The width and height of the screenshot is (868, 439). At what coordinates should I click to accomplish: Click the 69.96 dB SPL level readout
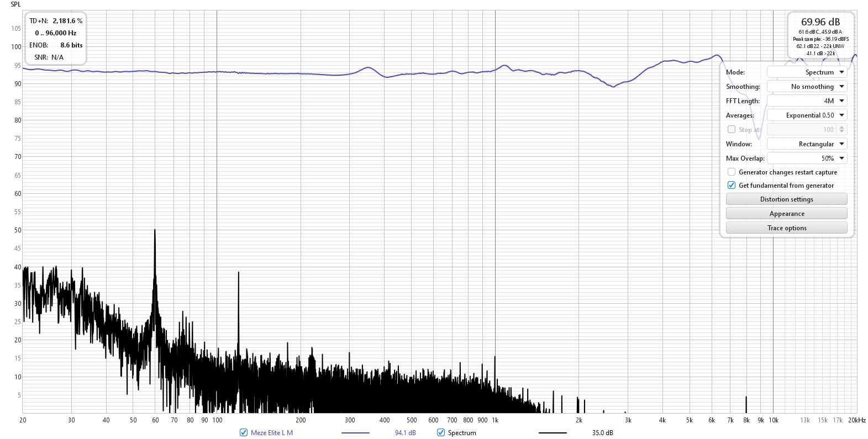tap(820, 22)
